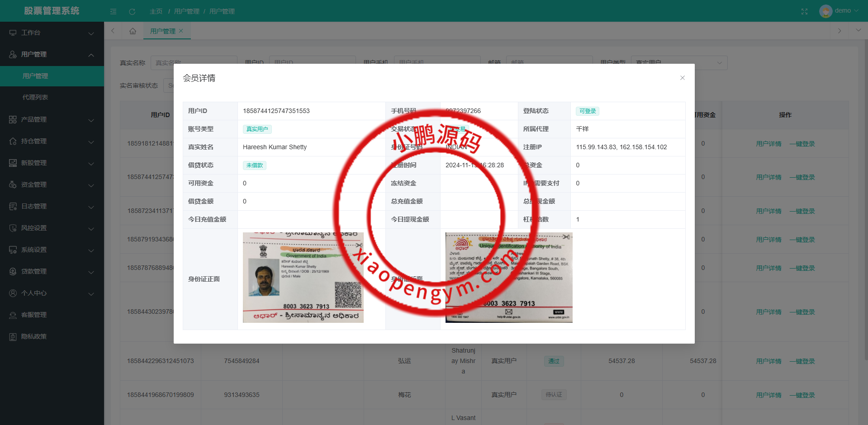The width and height of the screenshot is (868, 425).
Task: Click the home icon tab
Action: [x=133, y=31]
